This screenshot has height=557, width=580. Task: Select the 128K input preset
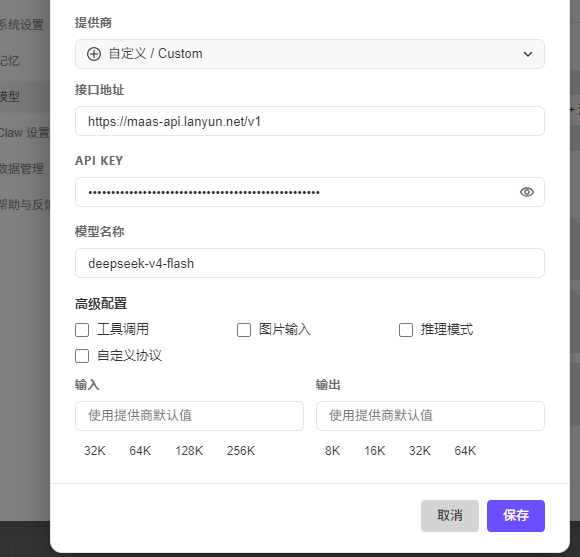189,451
